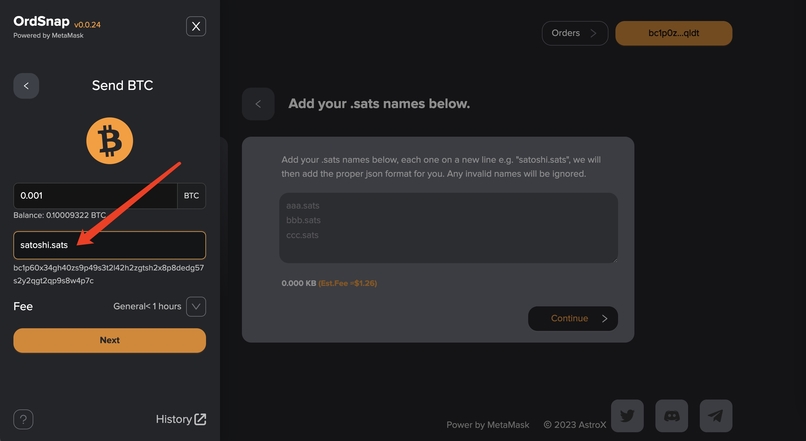Click the © 2023 AstroX footer text

[x=575, y=425]
